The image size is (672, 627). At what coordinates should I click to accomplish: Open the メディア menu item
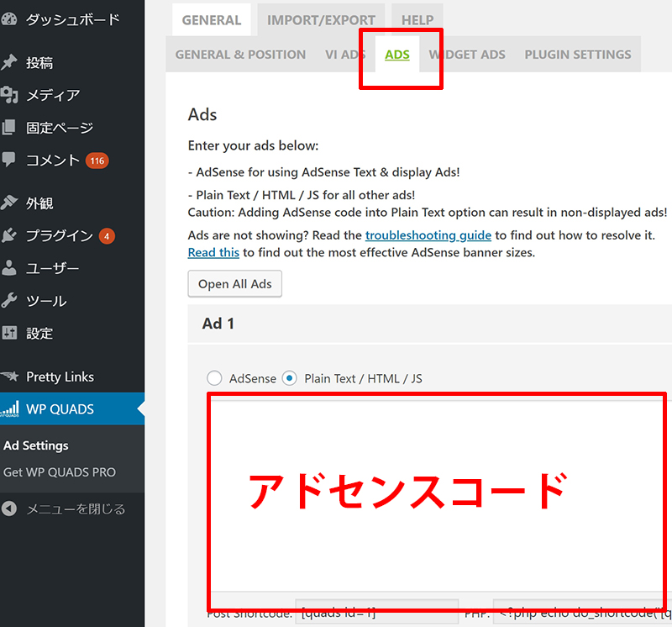pos(72,95)
